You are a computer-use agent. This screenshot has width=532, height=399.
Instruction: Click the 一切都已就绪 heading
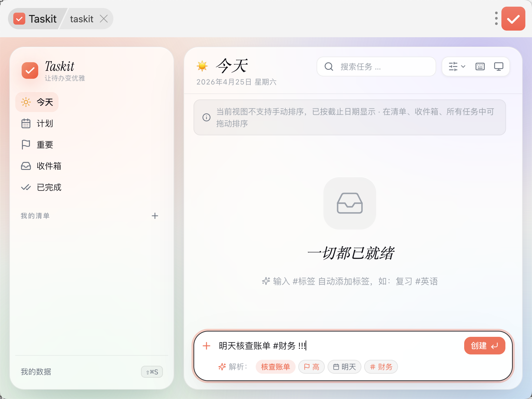[x=350, y=253]
